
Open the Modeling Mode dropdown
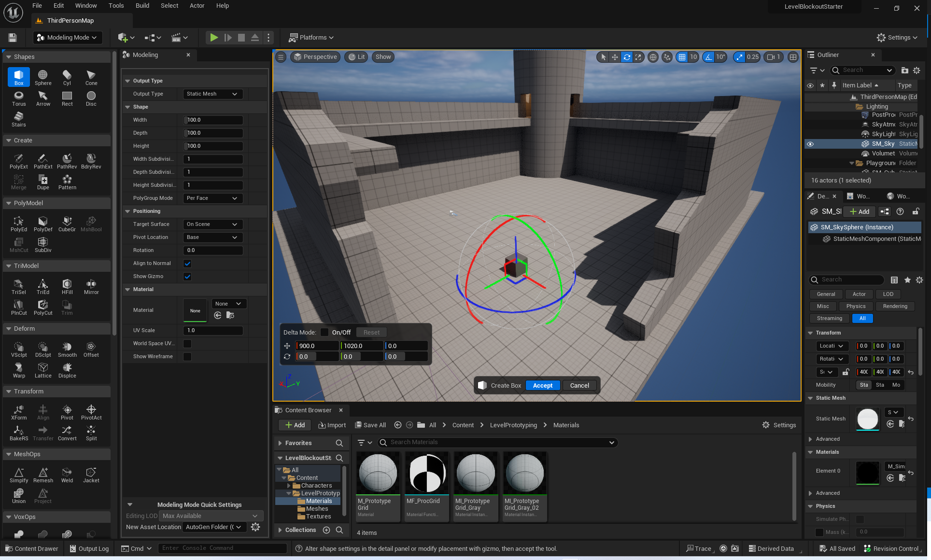(x=67, y=37)
